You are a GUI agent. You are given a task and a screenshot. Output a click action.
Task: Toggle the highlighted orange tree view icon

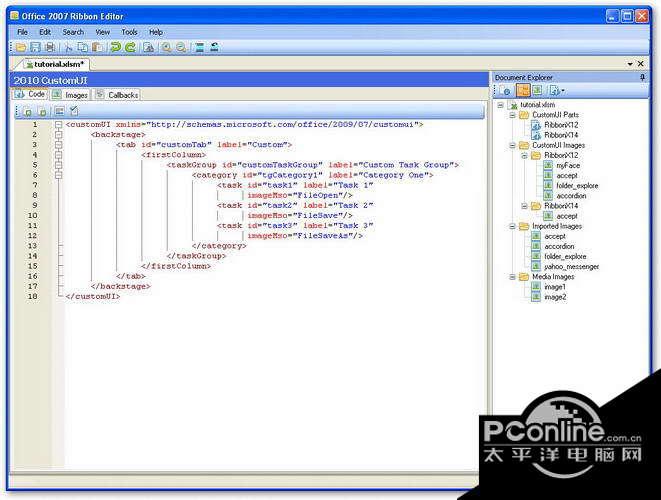coord(523,90)
